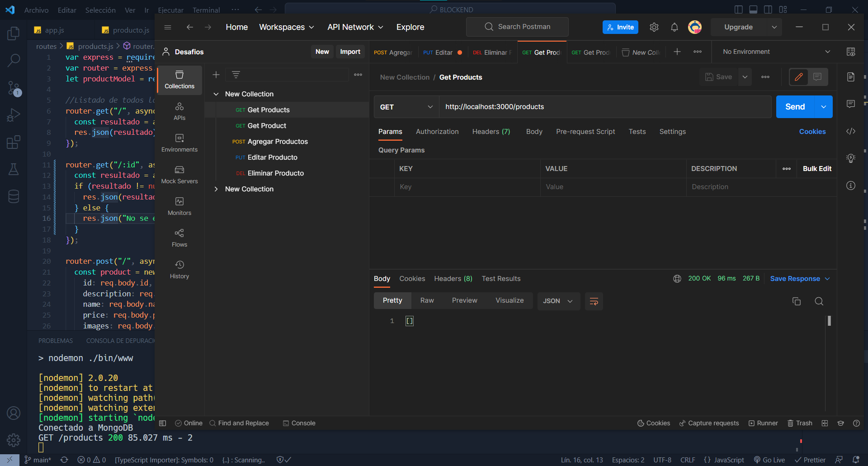This screenshot has height=466, width=868.
Task: Open the No Environment dropdown
Action: click(776, 52)
